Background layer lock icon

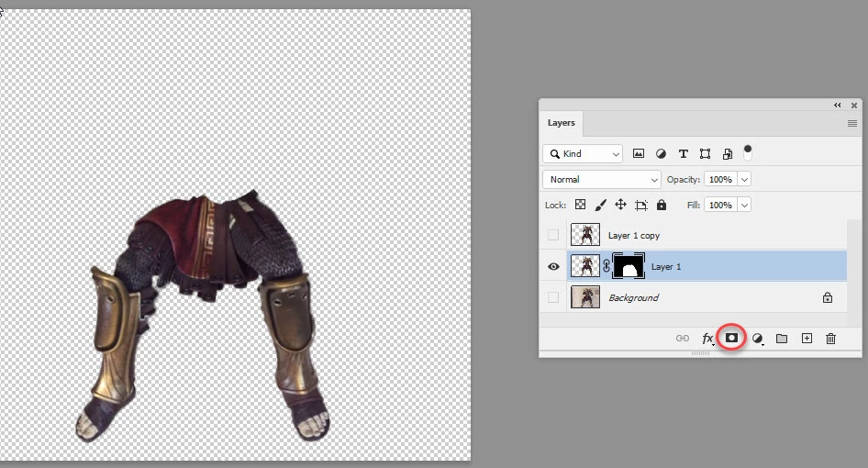828,297
